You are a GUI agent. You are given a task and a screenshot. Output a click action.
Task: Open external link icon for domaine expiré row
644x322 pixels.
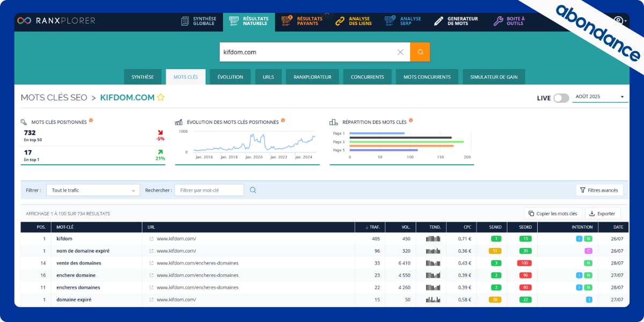coord(151,299)
